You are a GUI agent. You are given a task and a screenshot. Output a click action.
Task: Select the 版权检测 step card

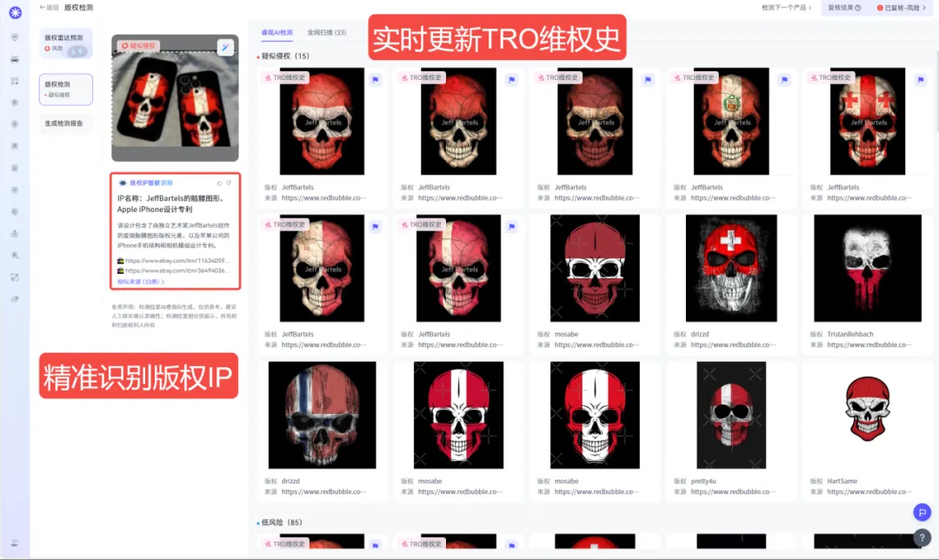tap(66, 90)
